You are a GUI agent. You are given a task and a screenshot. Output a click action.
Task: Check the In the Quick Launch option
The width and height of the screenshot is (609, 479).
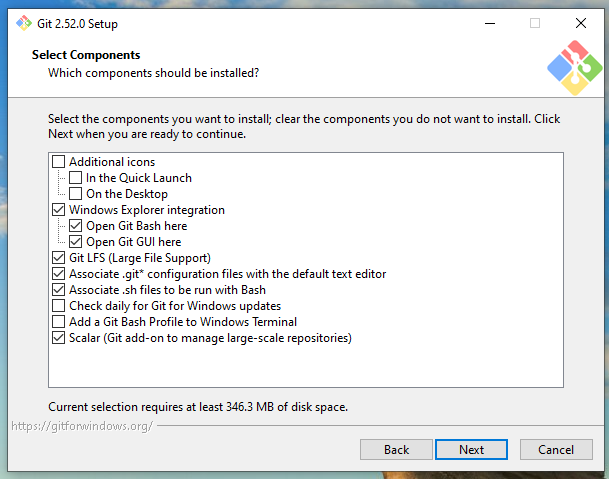76,178
